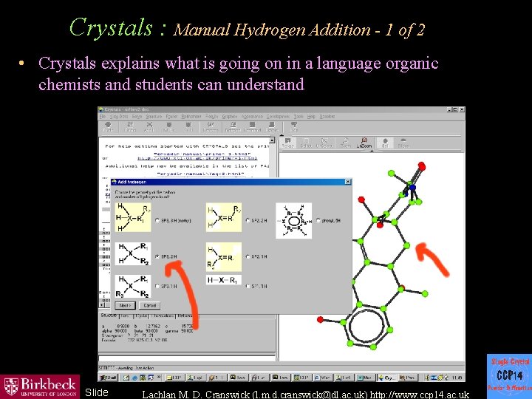532x399 pixels.
Task: Click the red oxygen atom at model top
Action: pyautogui.click(x=422, y=166)
